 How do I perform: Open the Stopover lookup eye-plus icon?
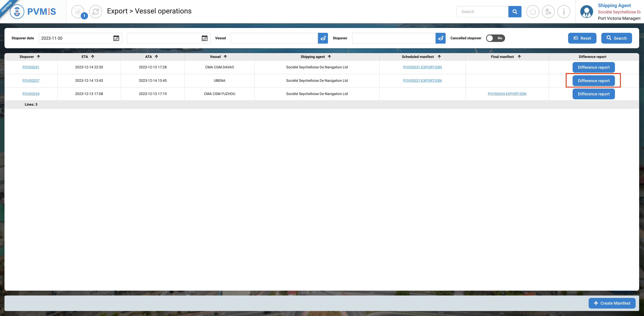click(440, 38)
